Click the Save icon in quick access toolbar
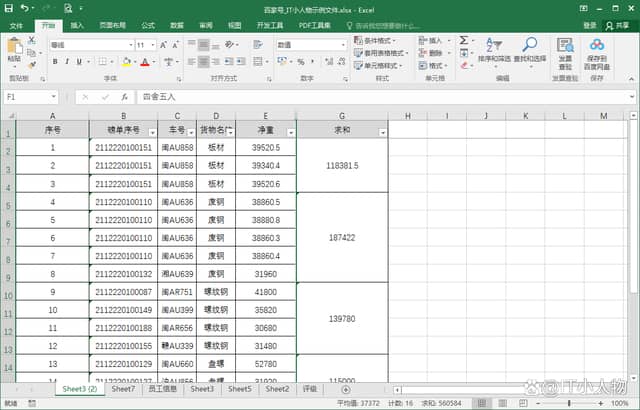This screenshot has width=640, height=410. coord(8,8)
